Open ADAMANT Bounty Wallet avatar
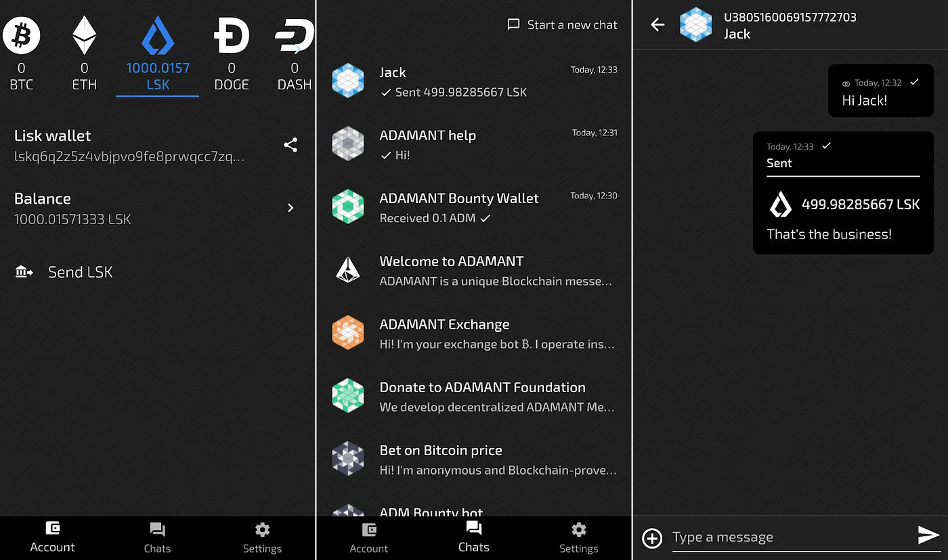948x560 pixels. [x=348, y=207]
